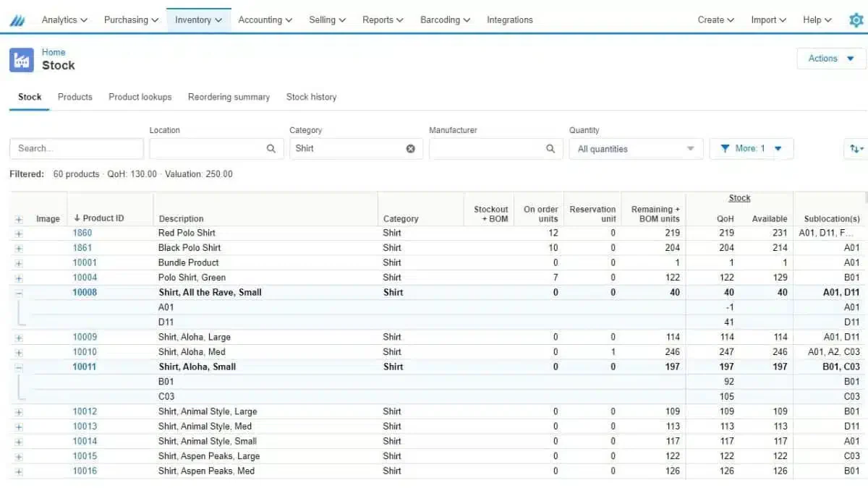Click the funnel filter icon in More

[x=725, y=149]
